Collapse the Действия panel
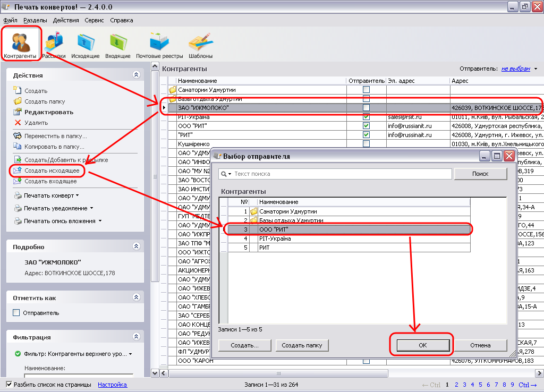This screenshot has height=392, width=544. 136,75
